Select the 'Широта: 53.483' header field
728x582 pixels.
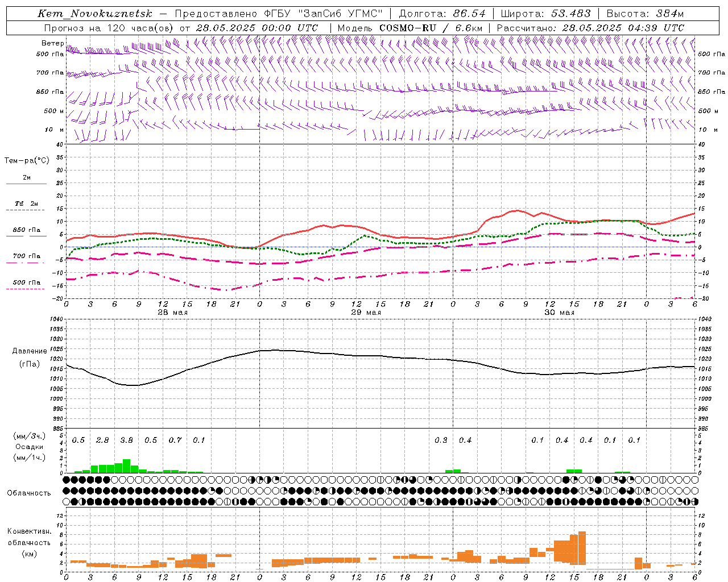pyautogui.click(x=546, y=14)
